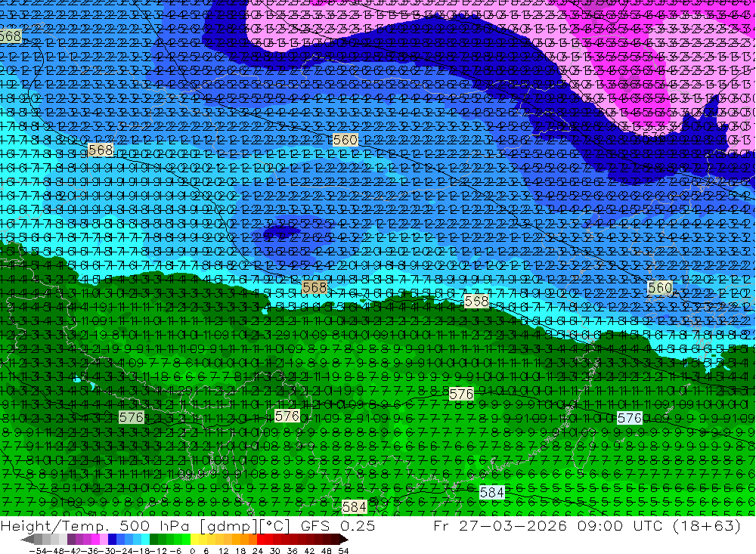The width and height of the screenshot is (756, 554).
Task: Click the 584 contour label with cream background
Action: pyautogui.click(x=355, y=506)
